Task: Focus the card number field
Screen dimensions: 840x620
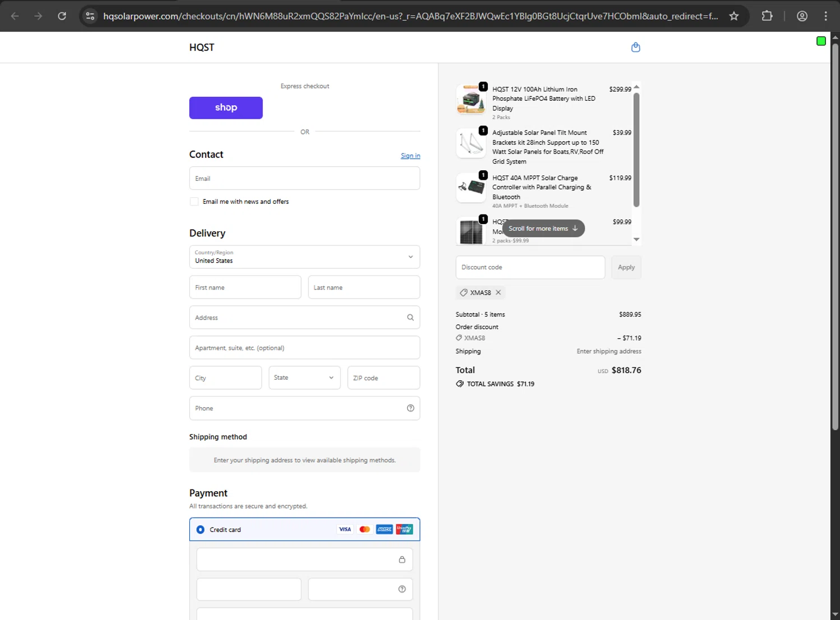Action: click(305, 560)
